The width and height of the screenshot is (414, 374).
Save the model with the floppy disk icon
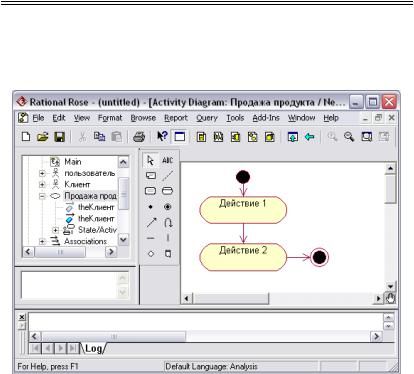59,137
